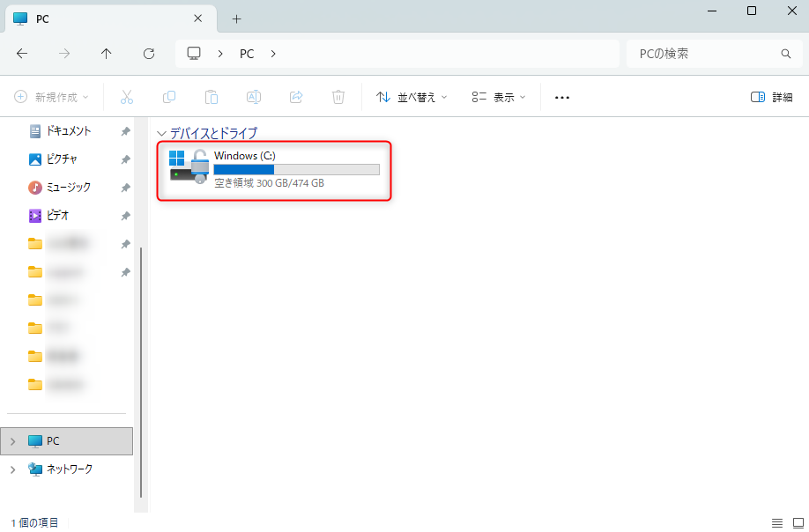The width and height of the screenshot is (809, 532).
Task: Click the Cut icon in the toolbar
Action: click(127, 97)
